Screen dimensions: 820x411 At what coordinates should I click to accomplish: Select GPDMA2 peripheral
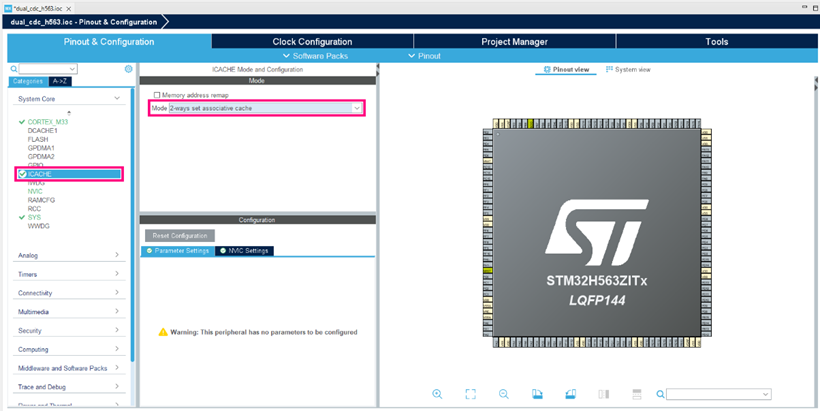pyautogui.click(x=41, y=157)
